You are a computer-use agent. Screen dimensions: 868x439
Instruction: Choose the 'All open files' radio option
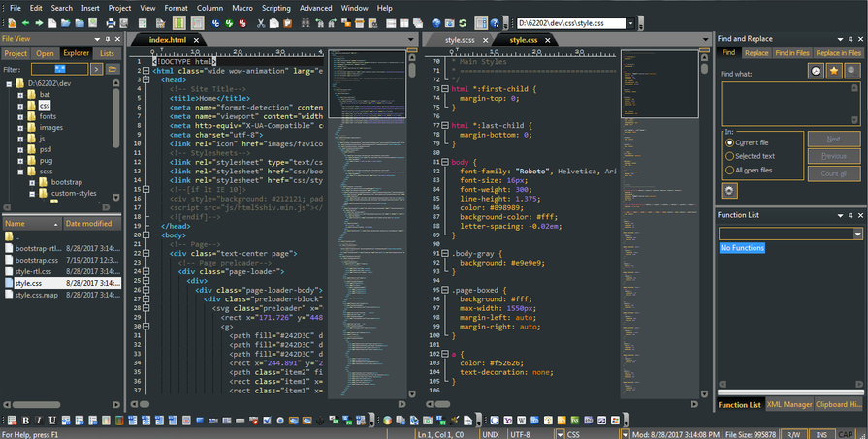point(730,170)
